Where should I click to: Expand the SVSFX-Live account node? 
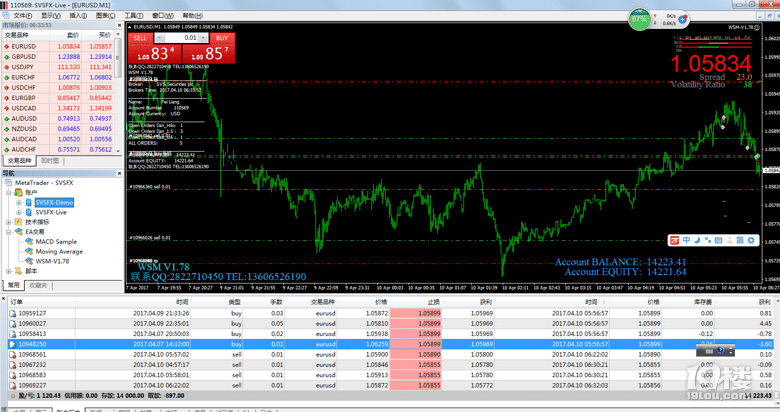[x=19, y=212]
